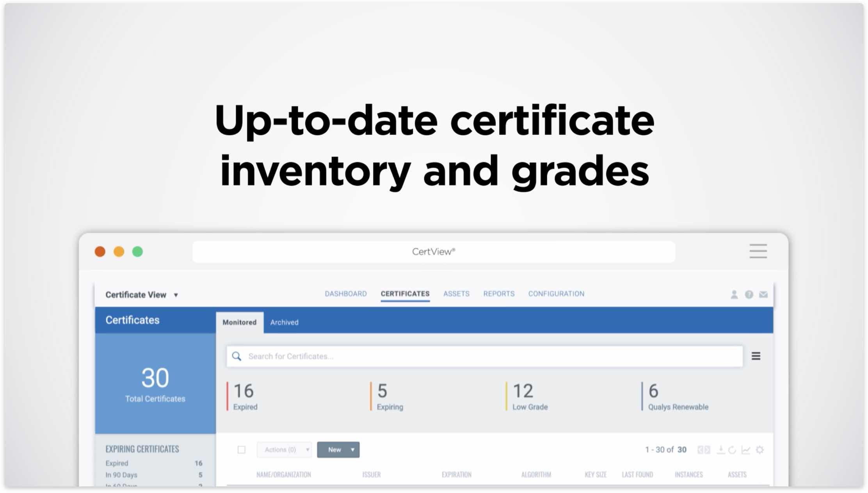Viewport: 868px width, 493px height.
Task: Open the Assets tab
Action: click(x=456, y=294)
